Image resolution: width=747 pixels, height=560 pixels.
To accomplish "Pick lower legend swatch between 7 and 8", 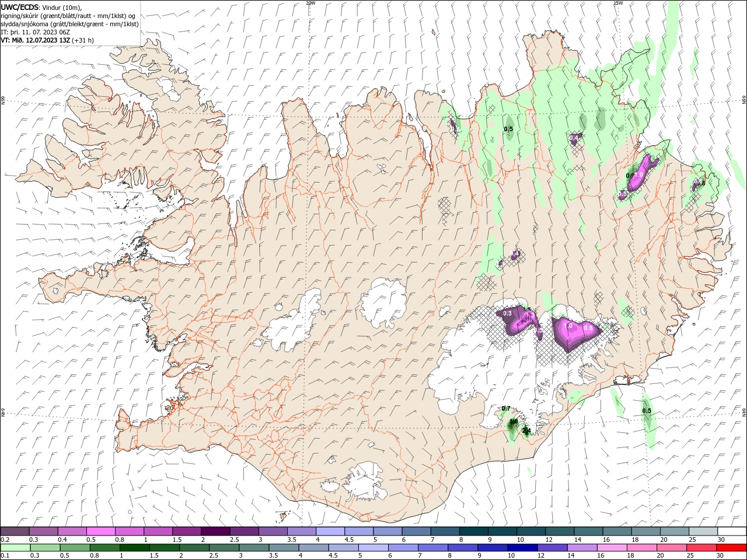I will click(432, 548).
